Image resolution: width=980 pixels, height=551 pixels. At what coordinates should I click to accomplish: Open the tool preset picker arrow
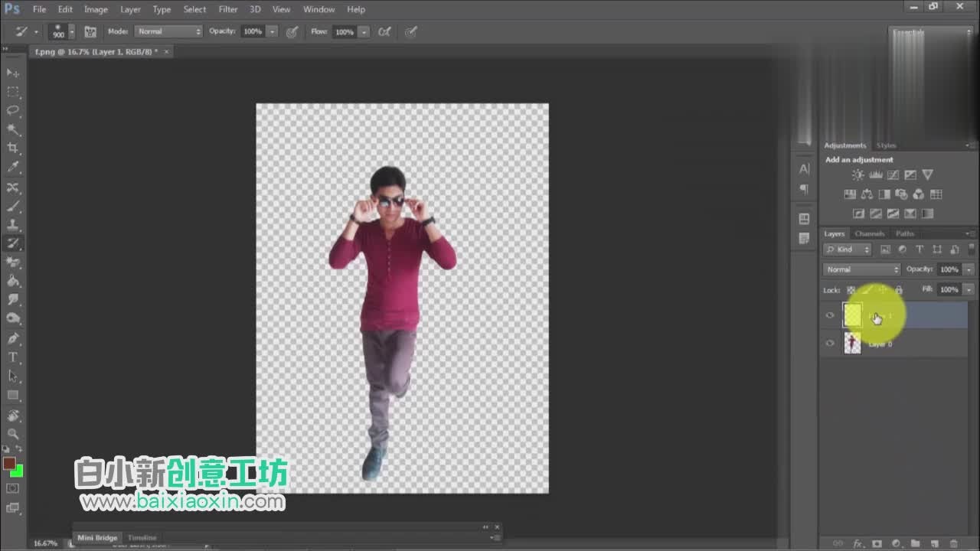[36, 31]
